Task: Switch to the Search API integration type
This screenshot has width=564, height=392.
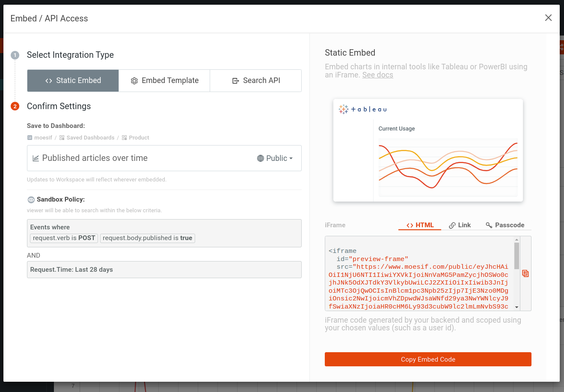Action: pyautogui.click(x=255, y=80)
